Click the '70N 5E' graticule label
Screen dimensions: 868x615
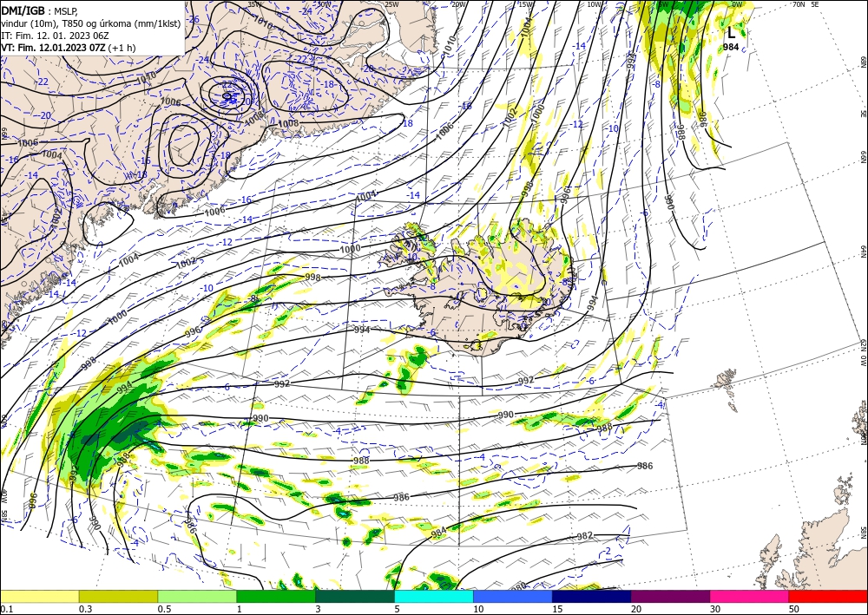(x=806, y=3)
